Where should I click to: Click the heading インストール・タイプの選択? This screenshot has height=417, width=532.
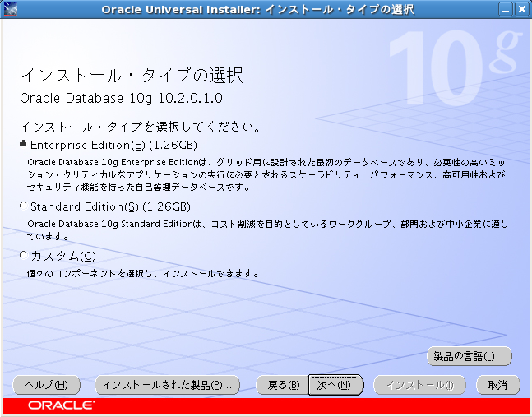click(x=132, y=75)
